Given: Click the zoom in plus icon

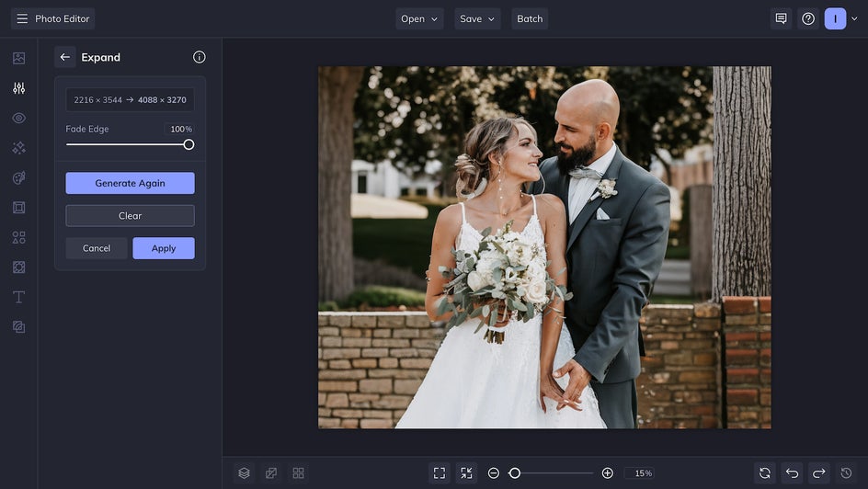Looking at the screenshot, I should [x=607, y=473].
